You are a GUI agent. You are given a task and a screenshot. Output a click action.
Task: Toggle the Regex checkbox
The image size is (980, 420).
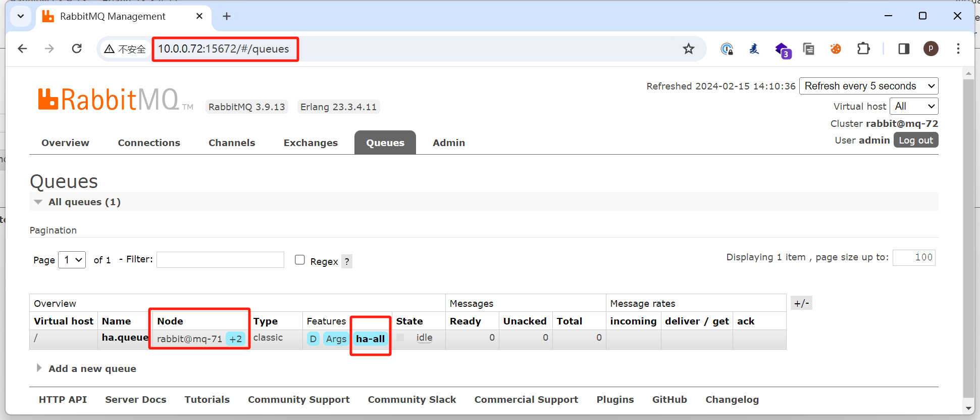pos(300,260)
